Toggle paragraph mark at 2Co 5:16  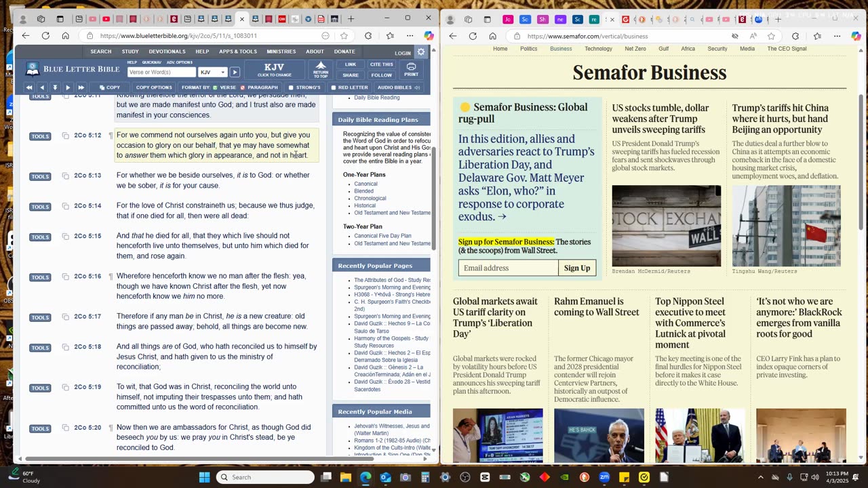coord(111,277)
